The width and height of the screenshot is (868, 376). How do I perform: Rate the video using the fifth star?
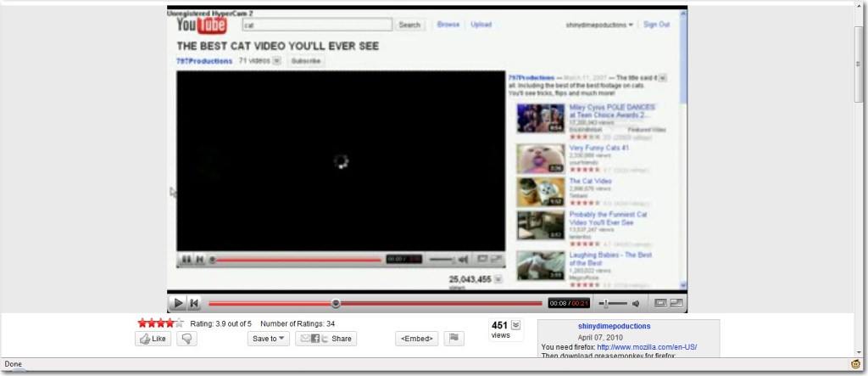tap(179, 323)
